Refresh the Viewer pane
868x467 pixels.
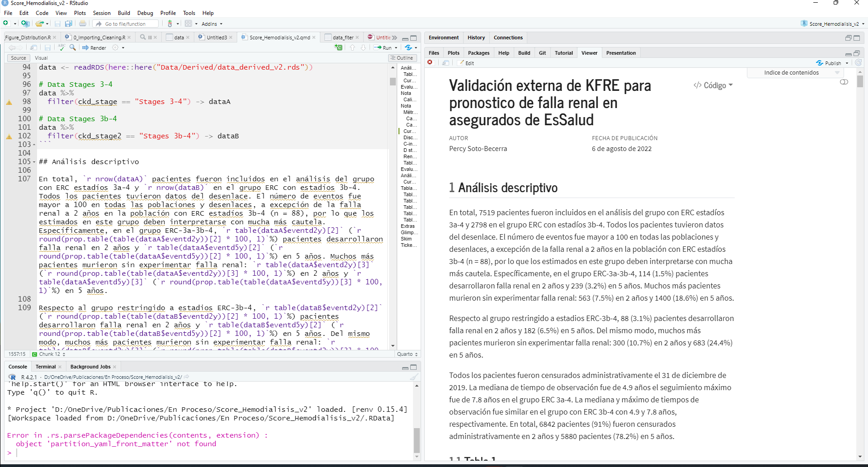pyautogui.click(x=859, y=63)
